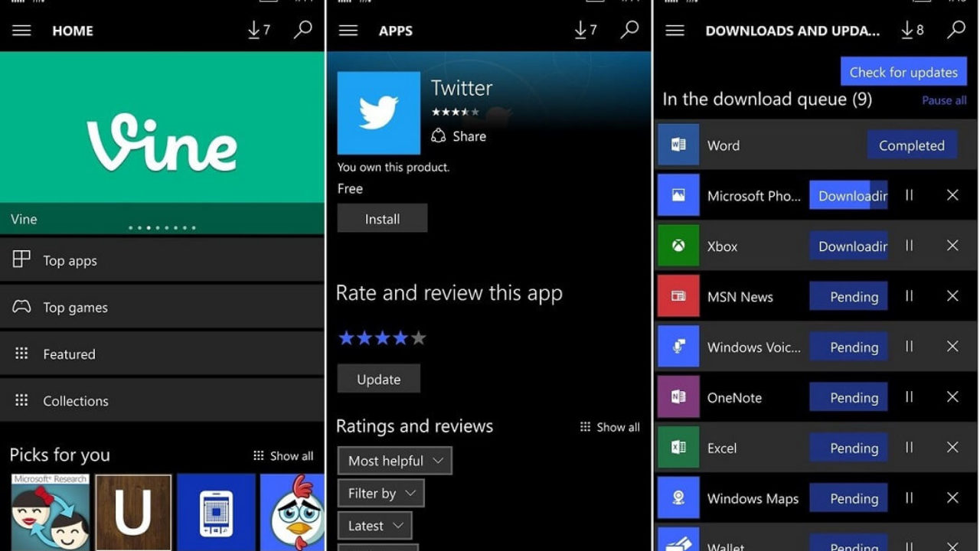Open the wooden U app thumbnail
The width and height of the screenshot is (980, 551).
coord(133,512)
